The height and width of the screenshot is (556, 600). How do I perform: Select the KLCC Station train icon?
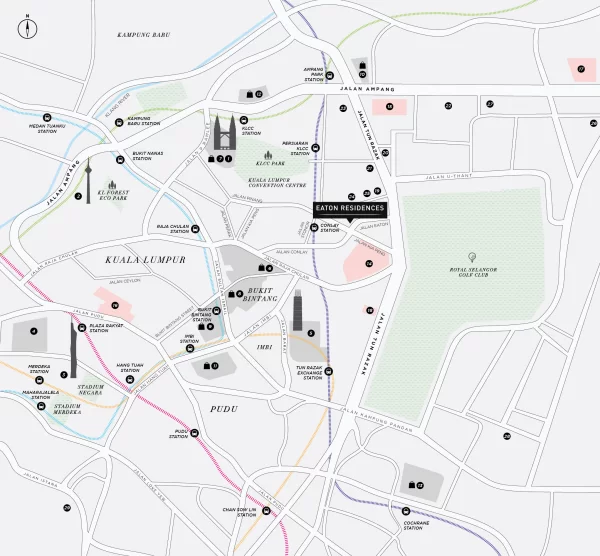pyautogui.click(x=244, y=120)
